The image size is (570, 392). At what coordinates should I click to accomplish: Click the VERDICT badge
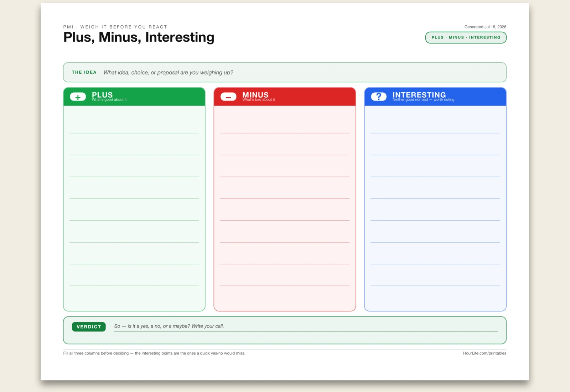[89, 327]
